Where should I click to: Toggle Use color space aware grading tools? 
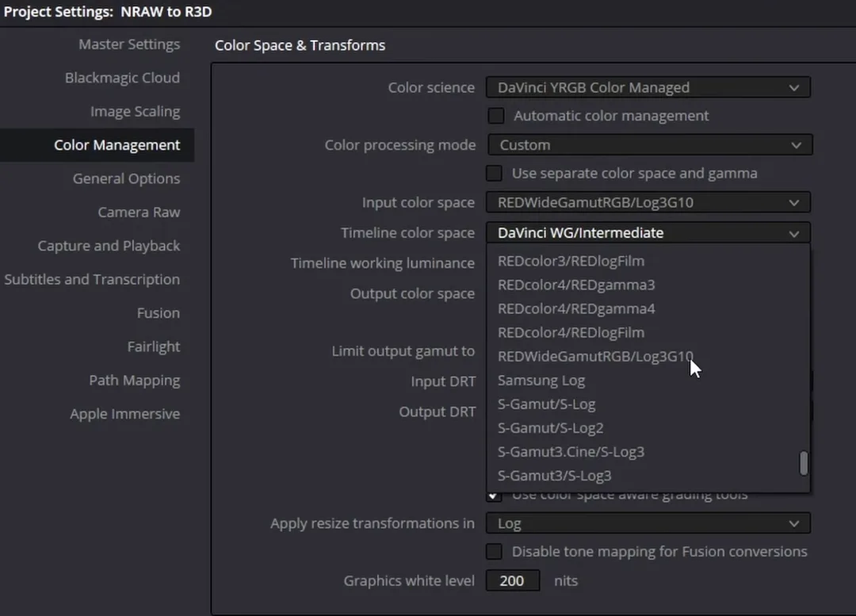click(x=493, y=495)
